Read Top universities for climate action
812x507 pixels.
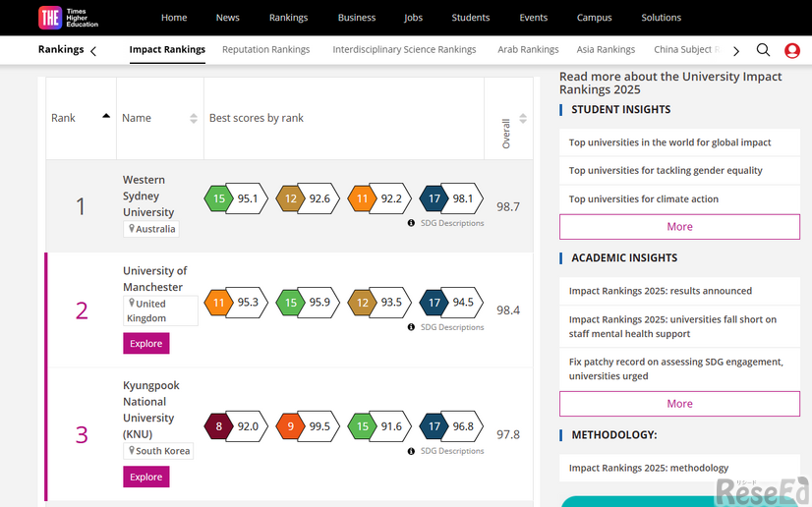click(x=644, y=198)
